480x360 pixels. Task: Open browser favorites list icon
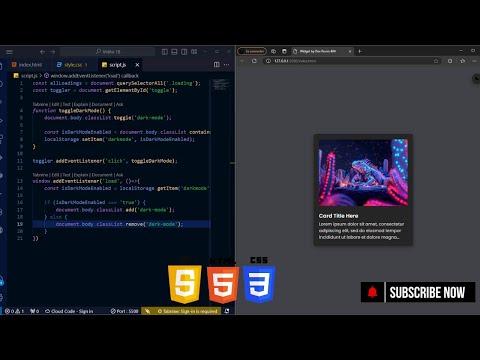(x=463, y=61)
